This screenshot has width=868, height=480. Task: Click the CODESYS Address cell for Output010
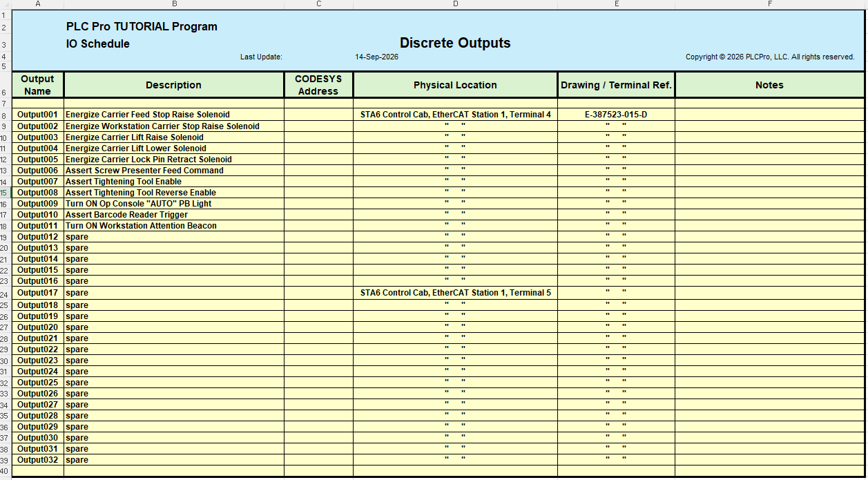pos(318,215)
